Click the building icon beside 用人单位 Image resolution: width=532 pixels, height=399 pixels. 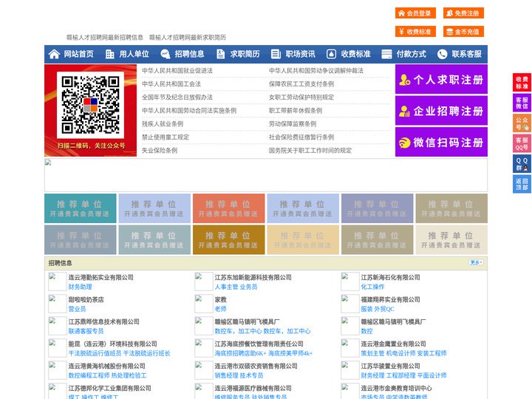point(109,54)
